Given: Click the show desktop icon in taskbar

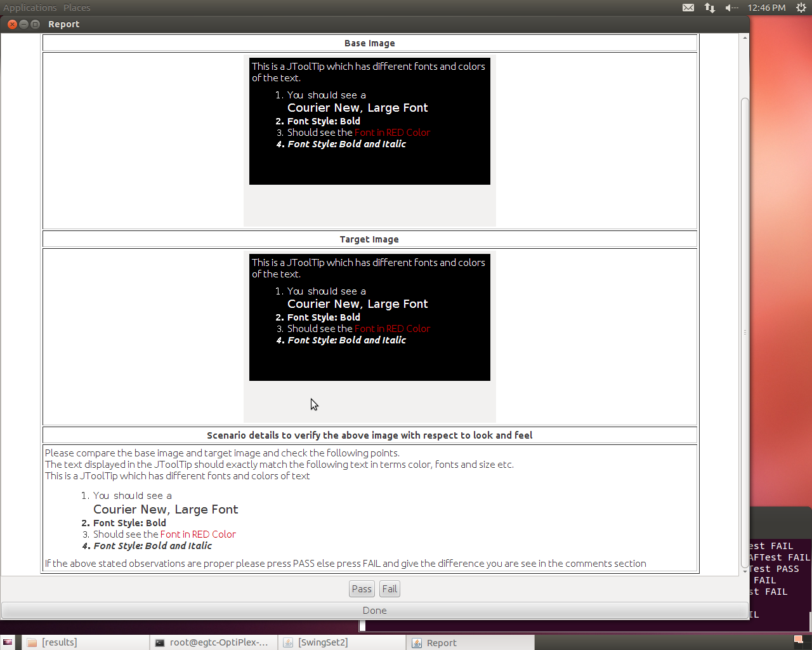Looking at the screenshot, I should pyautogui.click(x=8, y=642).
